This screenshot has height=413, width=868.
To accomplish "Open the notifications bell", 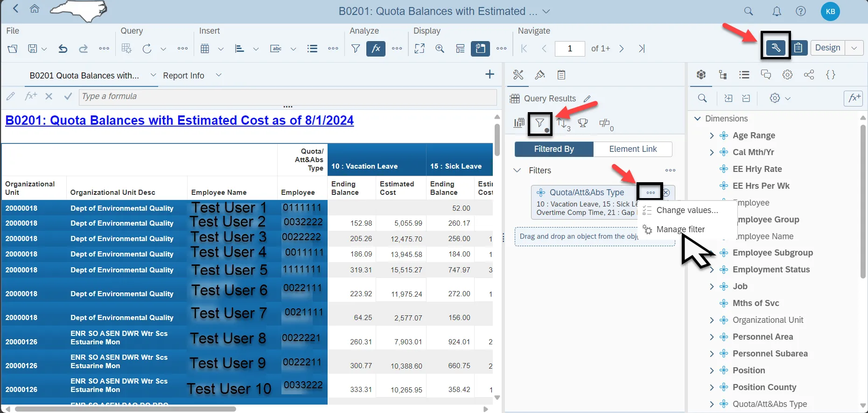I will [777, 11].
